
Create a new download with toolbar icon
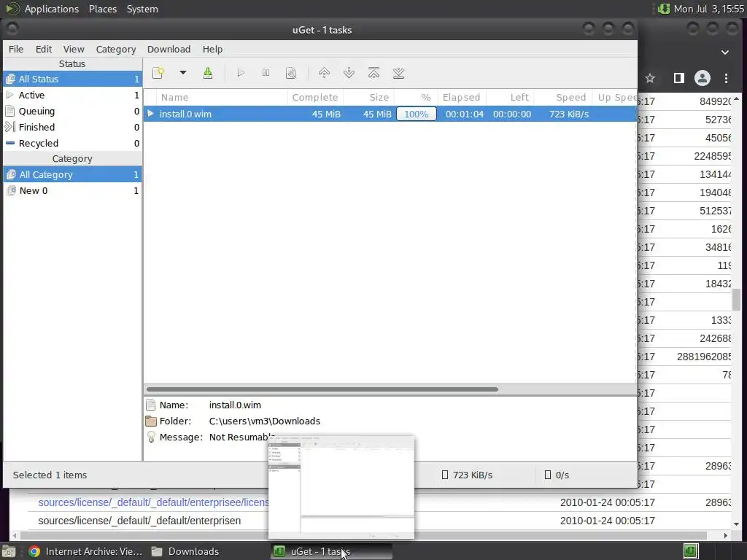[x=158, y=73]
